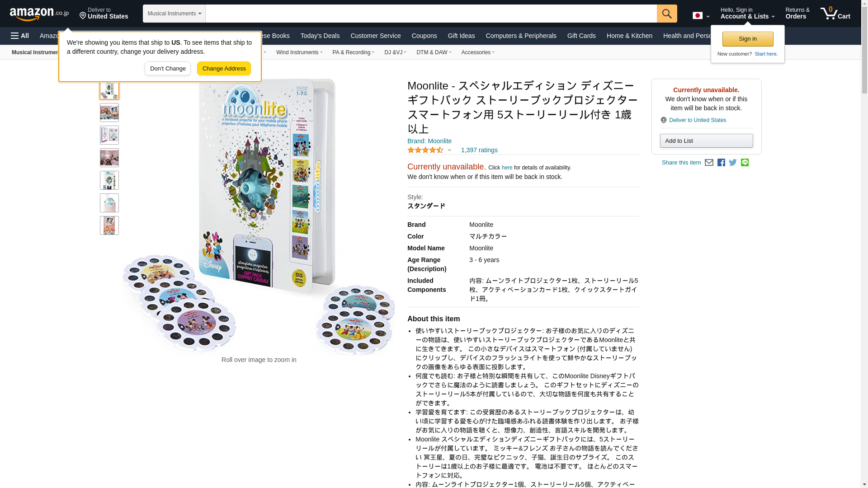Click Add to List button

(706, 141)
